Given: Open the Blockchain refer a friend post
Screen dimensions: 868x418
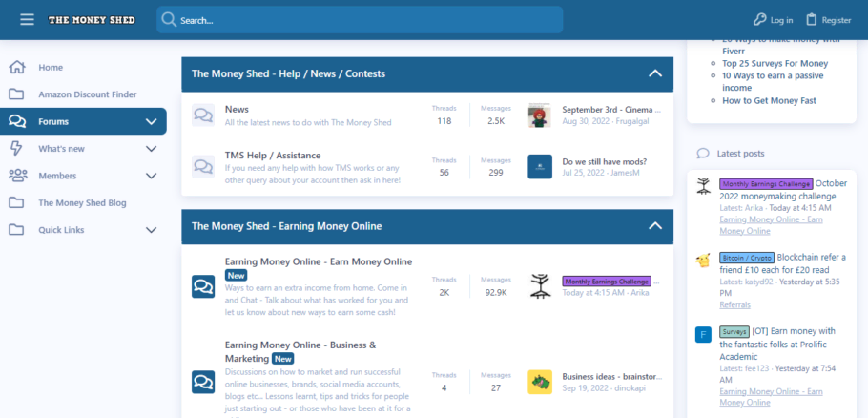Looking at the screenshot, I should point(783,263).
